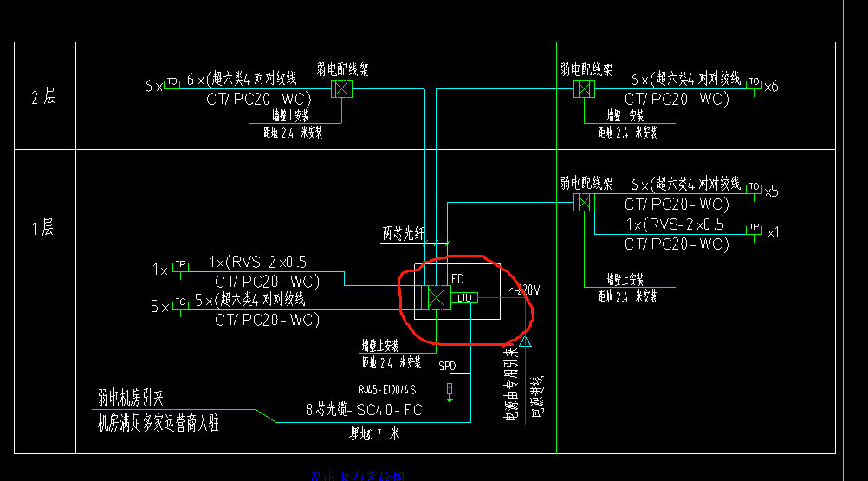Click the SPD text label
This screenshot has width=868, height=481.
coord(447,367)
